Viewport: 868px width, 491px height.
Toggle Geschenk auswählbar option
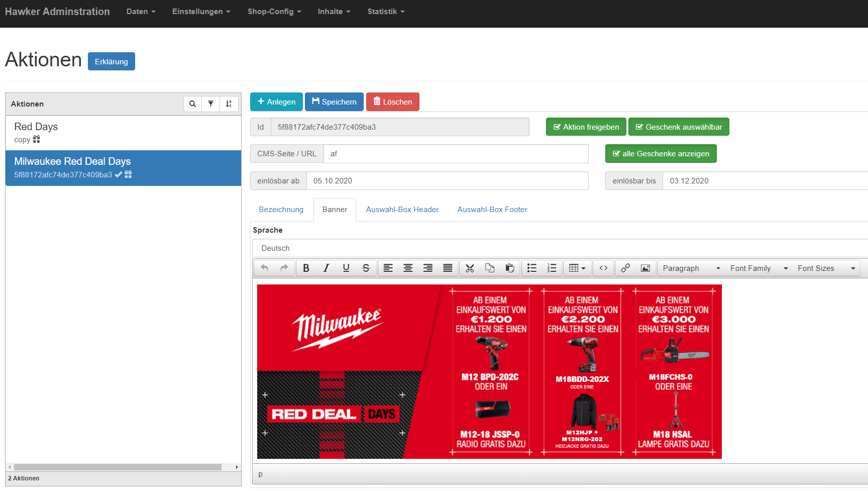(679, 127)
